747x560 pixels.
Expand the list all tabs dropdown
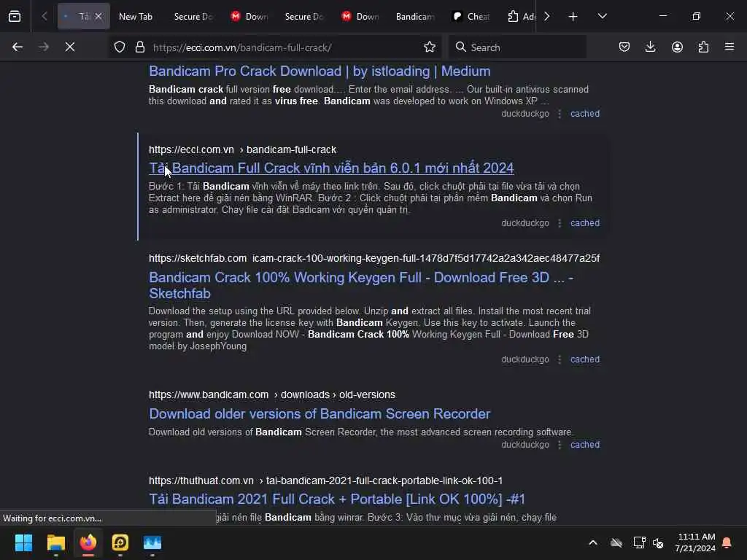(x=602, y=17)
